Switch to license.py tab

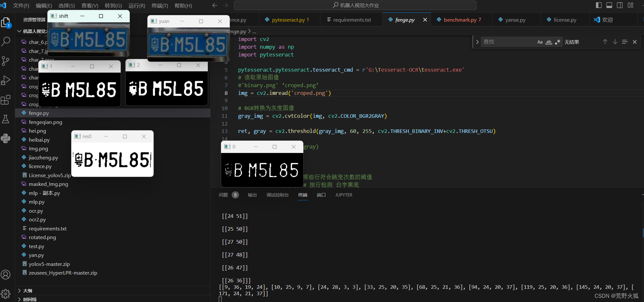tap(565, 20)
